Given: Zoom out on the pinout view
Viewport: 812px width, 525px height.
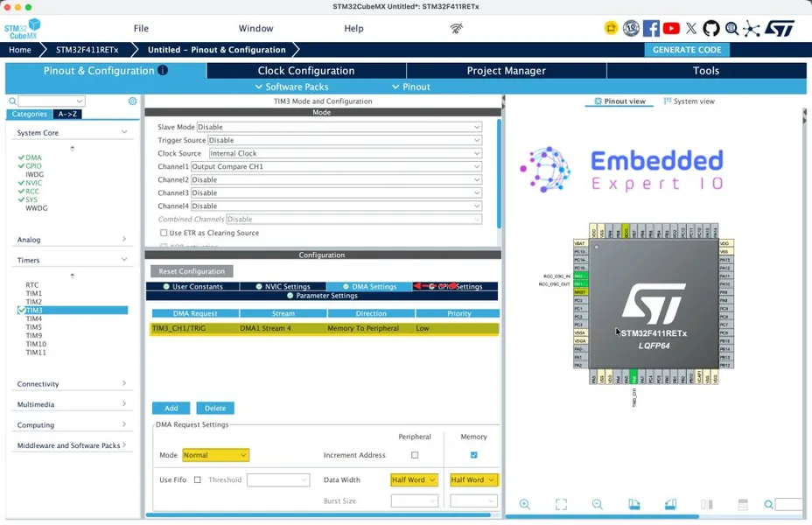Looking at the screenshot, I should tap(597, 504).
